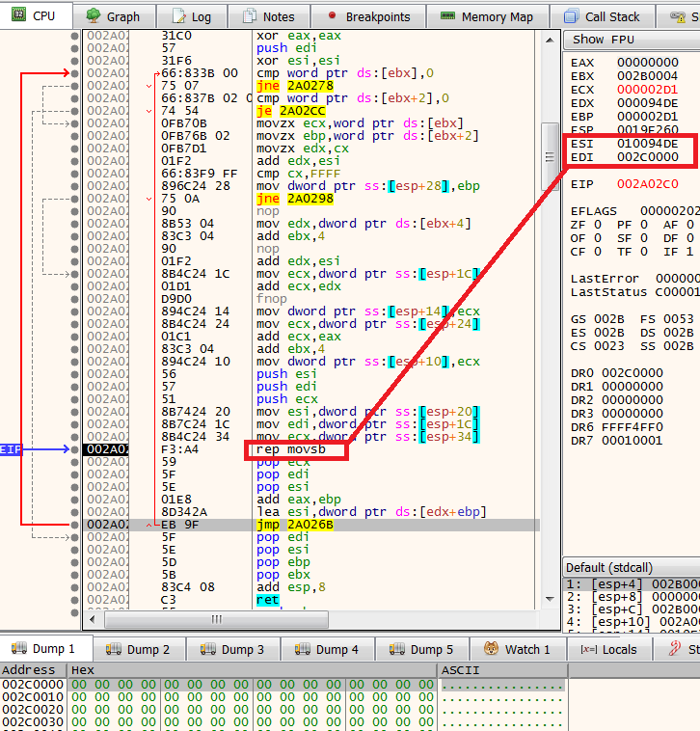Select the IF flag value
Screen dimensions: 700x731
[x=689, y=252]
